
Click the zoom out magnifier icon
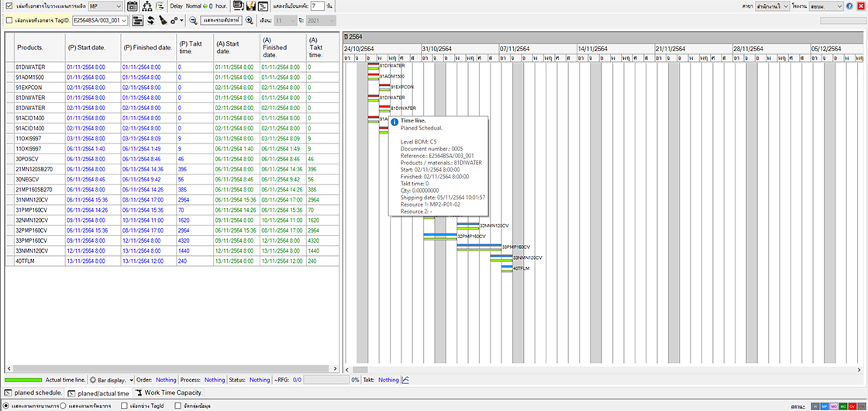click(x=192, y=20)
